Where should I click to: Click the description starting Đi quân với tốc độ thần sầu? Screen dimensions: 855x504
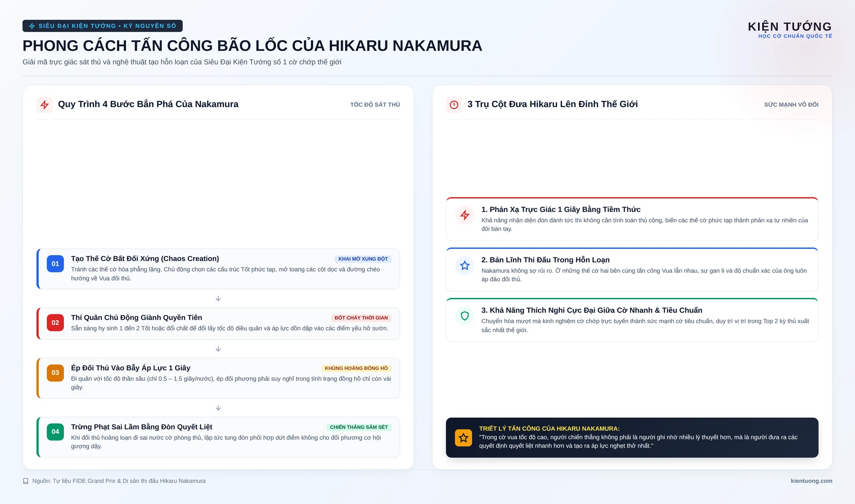(x=231, y=383)
